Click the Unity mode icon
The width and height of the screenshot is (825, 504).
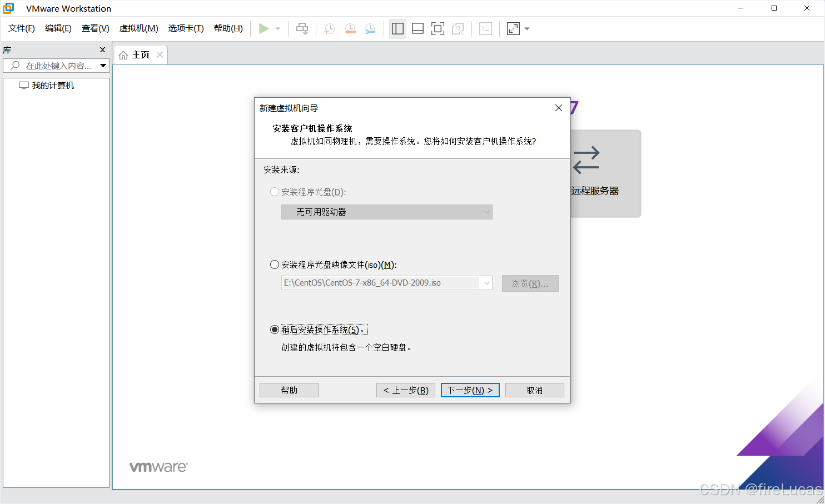[x=458, y=29]
